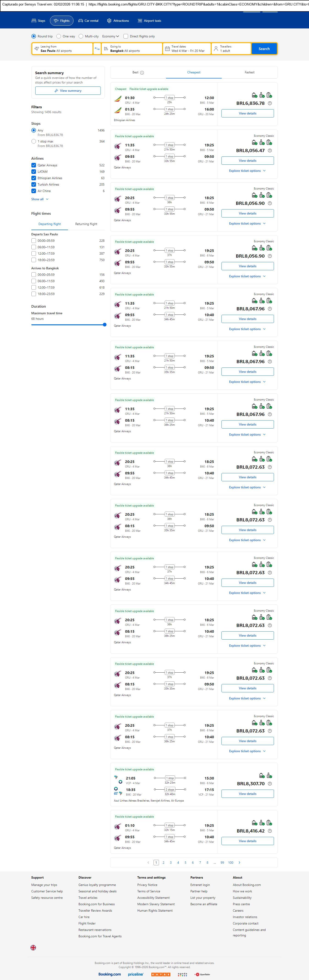The width and height of the screenshot is (309, 980).
Task: Click the Stays bed icon in navigation
Action: (x=34, y=21)
